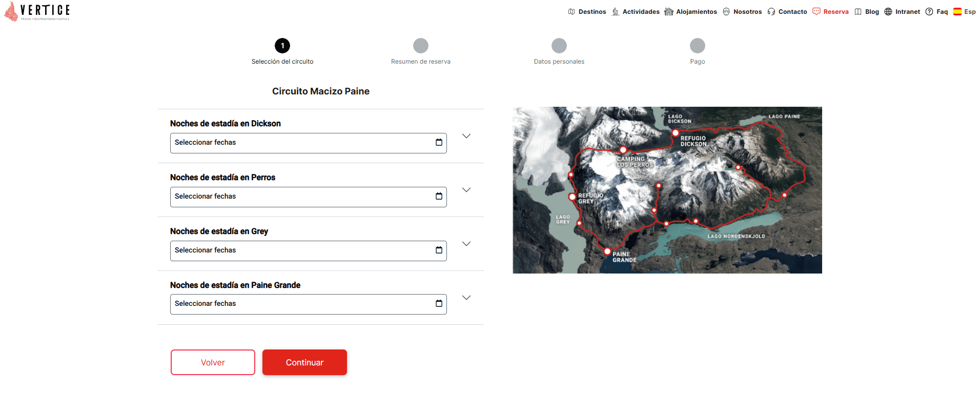Viewport: 980px width, 409px height.
Task: Click the Intranet globe icon
Action: point(888,12)
